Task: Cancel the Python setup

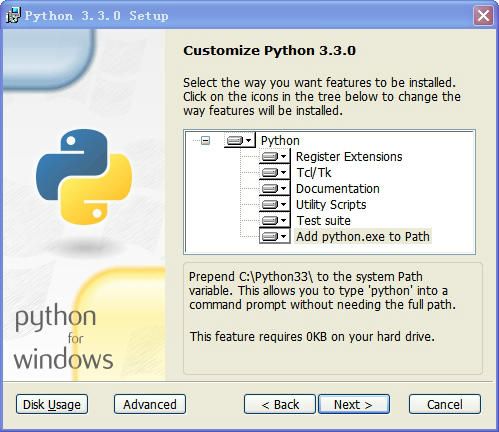Action: tap(445, 404)
